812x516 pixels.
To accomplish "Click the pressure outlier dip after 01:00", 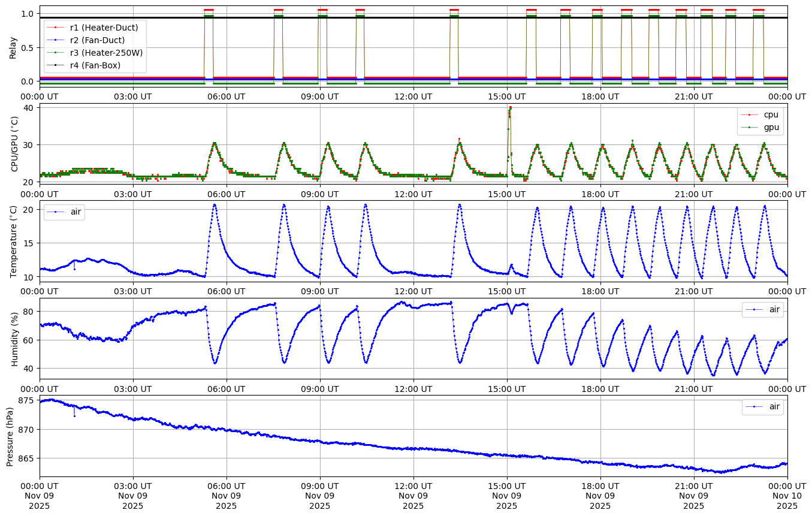I will coord(74,416).
